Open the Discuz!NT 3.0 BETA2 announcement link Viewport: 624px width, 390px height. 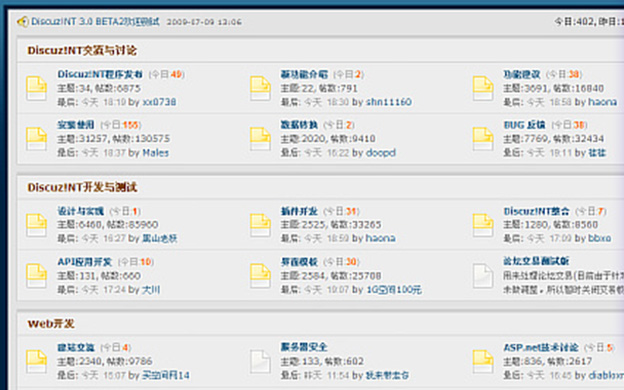point(96,21)
